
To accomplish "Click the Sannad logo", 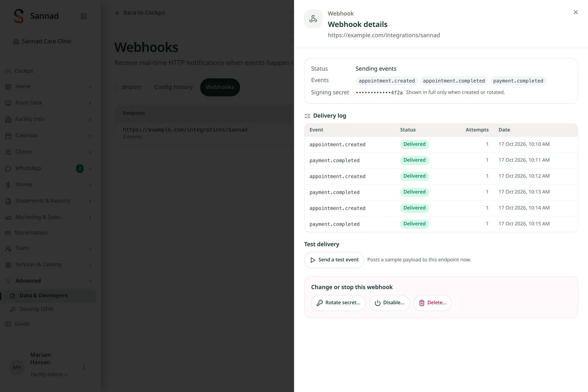I will [x=19, y=16].
